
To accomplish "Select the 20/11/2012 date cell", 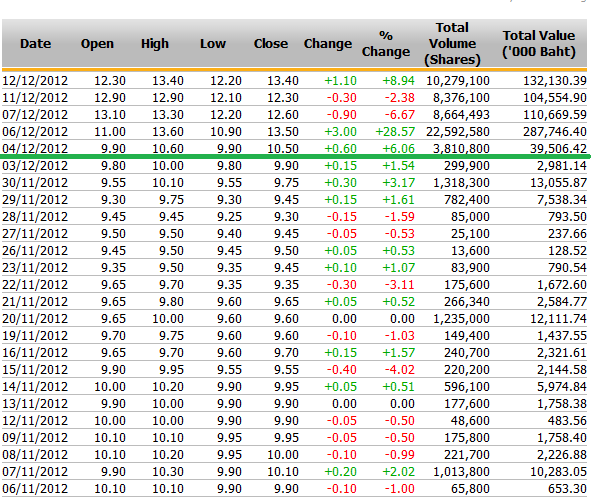I will coord(35,319).
